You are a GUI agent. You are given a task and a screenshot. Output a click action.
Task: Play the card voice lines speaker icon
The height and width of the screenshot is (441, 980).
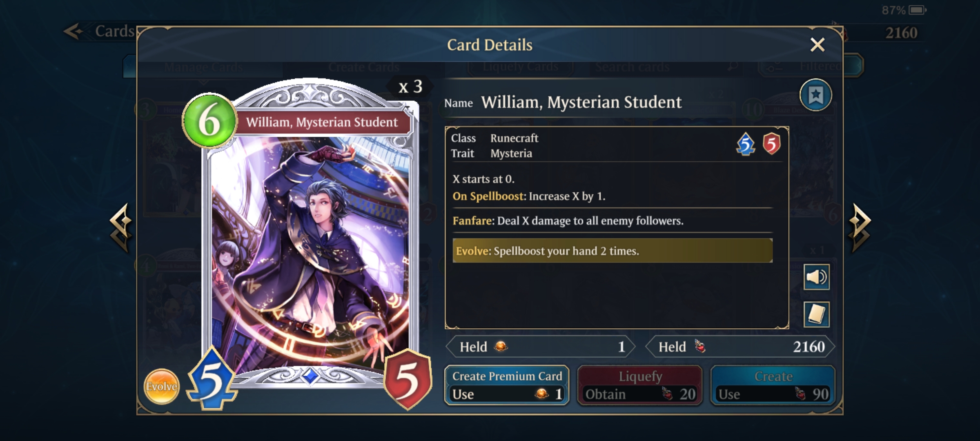pos(816,277)
